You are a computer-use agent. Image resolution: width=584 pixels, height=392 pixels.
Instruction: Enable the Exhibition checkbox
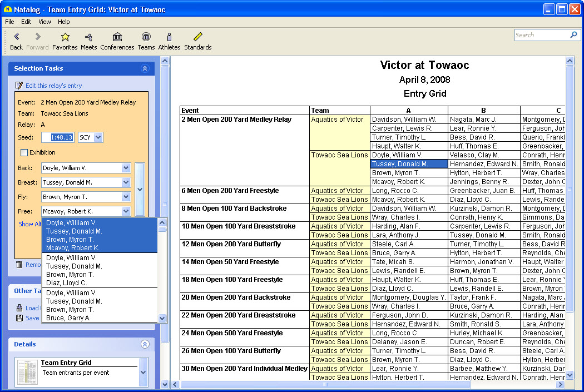pos(24,152)
